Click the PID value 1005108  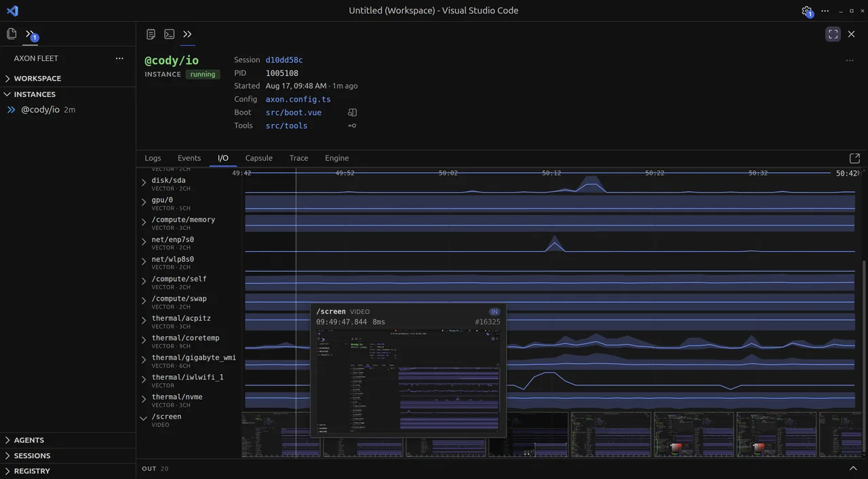pyautogui.click(x=282, y=73)
